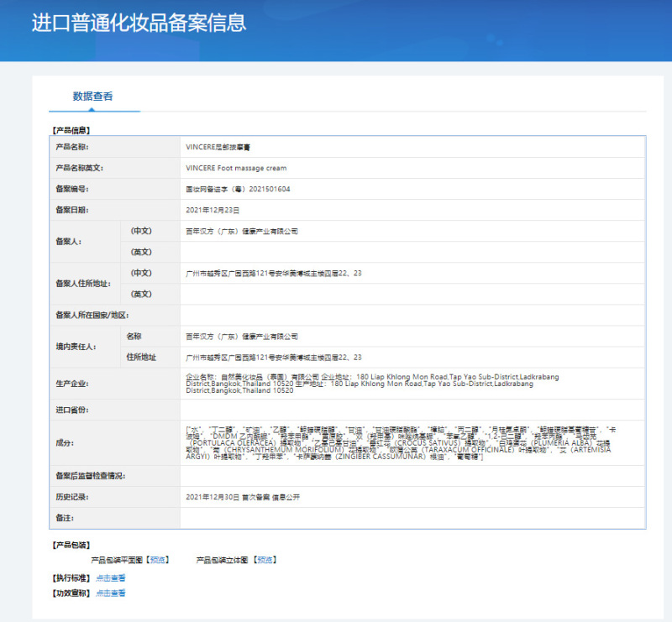
Task: Select the 【产品信息】 section heading
Action: pyautogui.click(x=71, y=130)
